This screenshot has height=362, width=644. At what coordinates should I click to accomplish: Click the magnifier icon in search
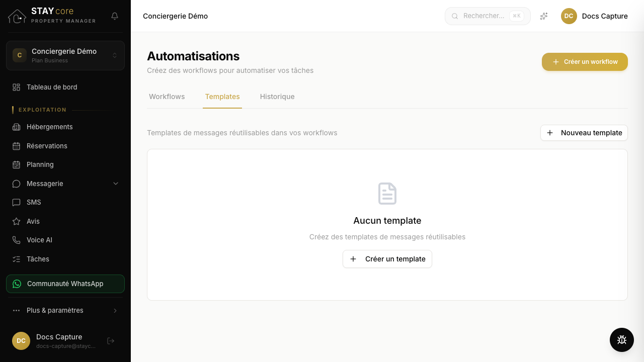(455, 16)
